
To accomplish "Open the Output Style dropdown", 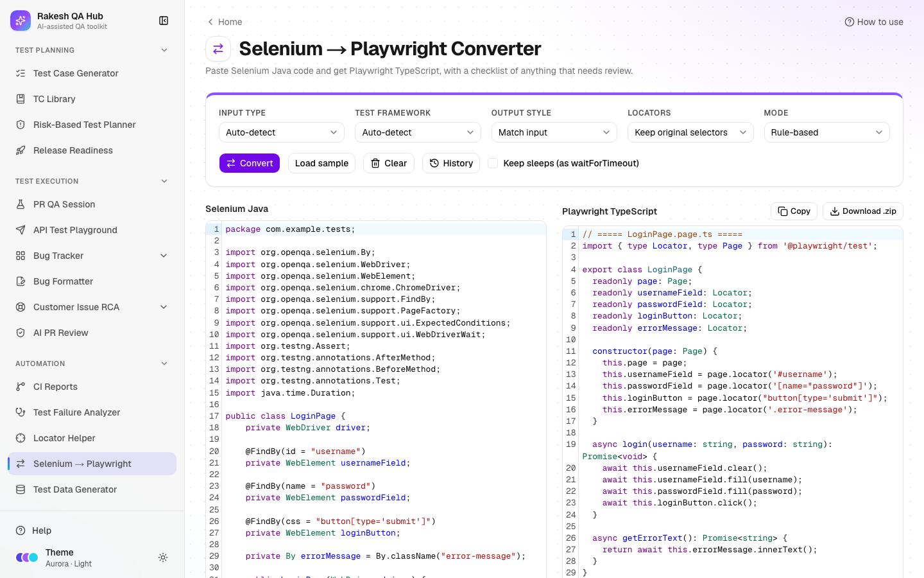I will (x=554, y=132).
